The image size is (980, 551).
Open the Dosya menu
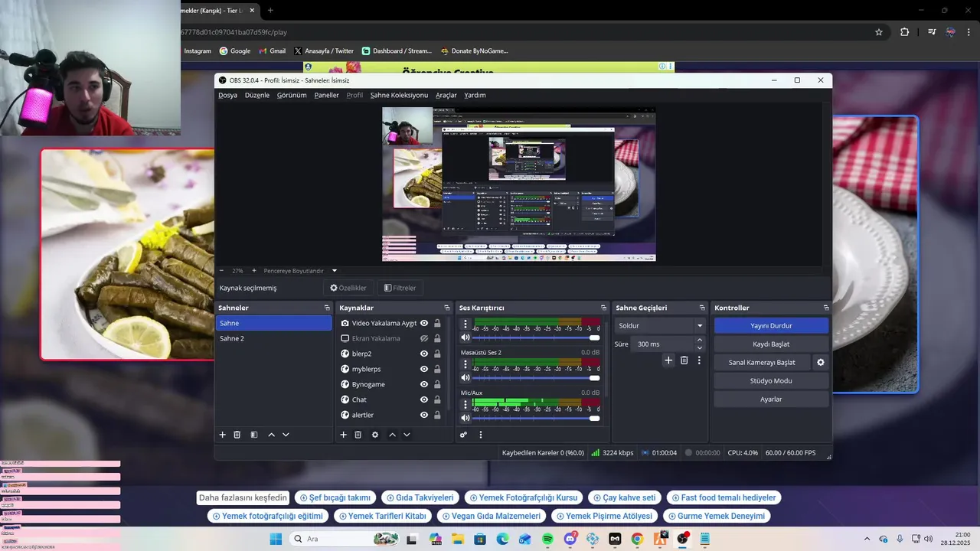227,95
